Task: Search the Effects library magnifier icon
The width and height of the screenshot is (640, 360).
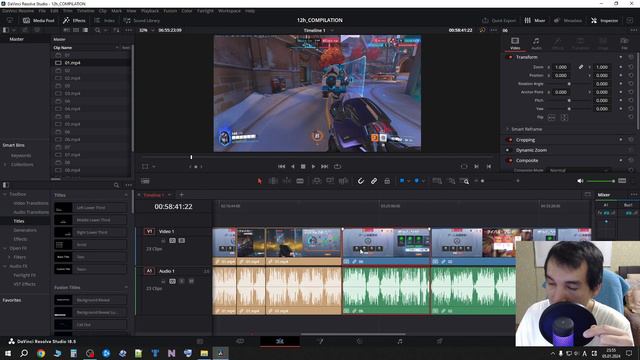Action: pos(116,185)
